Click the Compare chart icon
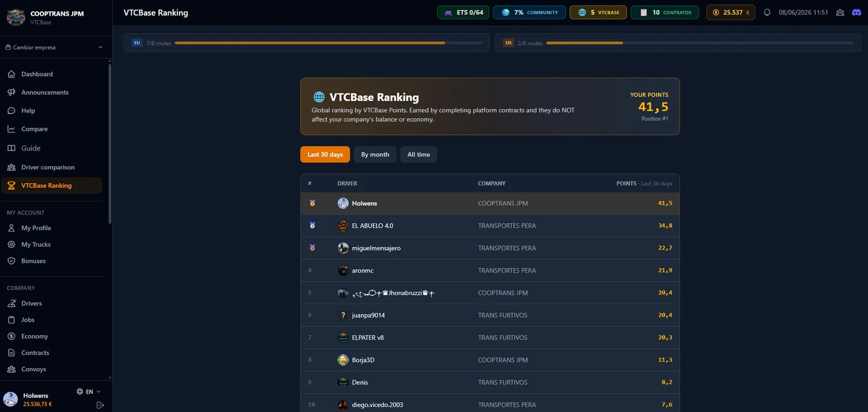The width and height of the screenshot is (868, 412). (x=11, y=129)
